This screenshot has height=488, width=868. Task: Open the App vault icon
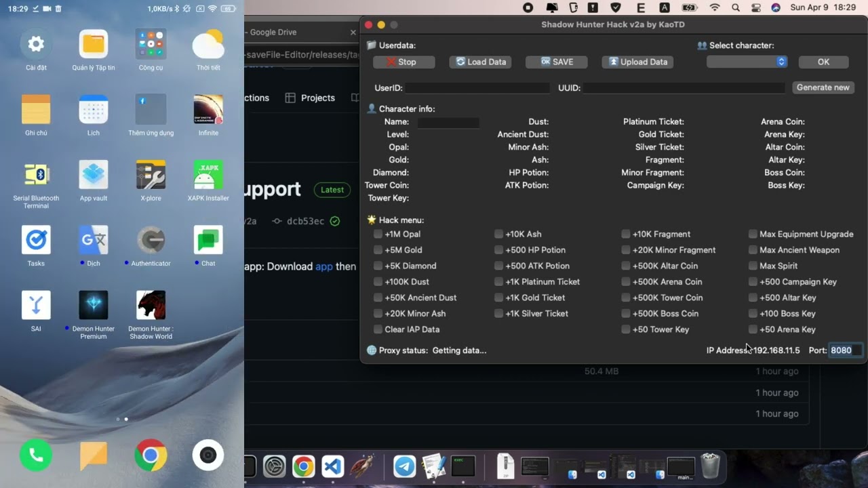point(94,174)
